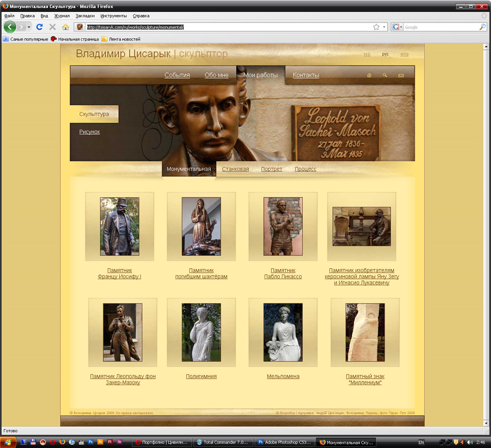The width and height of the screenshot is (491, 448).
Task: Open the Sacher-Masoch statue thumbnail
Action: click(123, 333)
